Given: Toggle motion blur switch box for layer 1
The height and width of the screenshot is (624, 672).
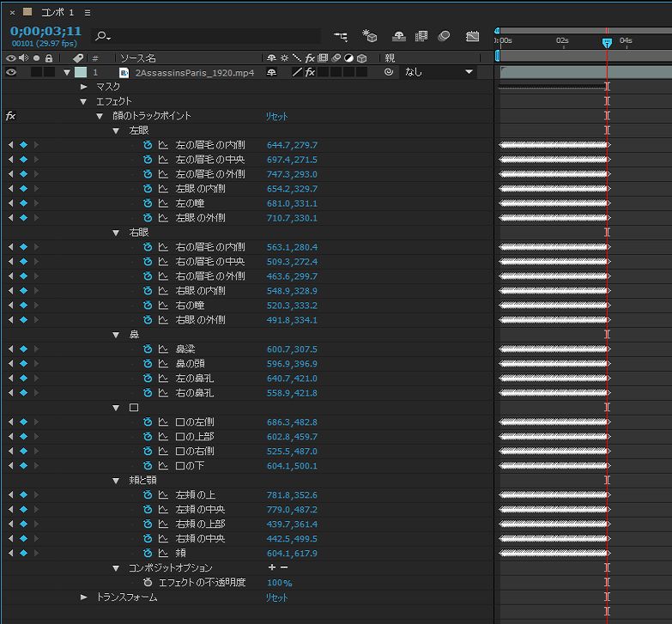Looking at the screenshot, I should click(x=336, y=72).
